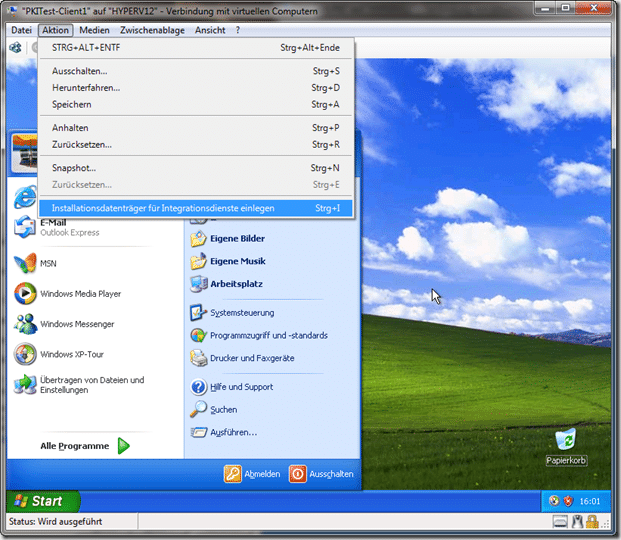Open Hilfe und Support icon

198,387
